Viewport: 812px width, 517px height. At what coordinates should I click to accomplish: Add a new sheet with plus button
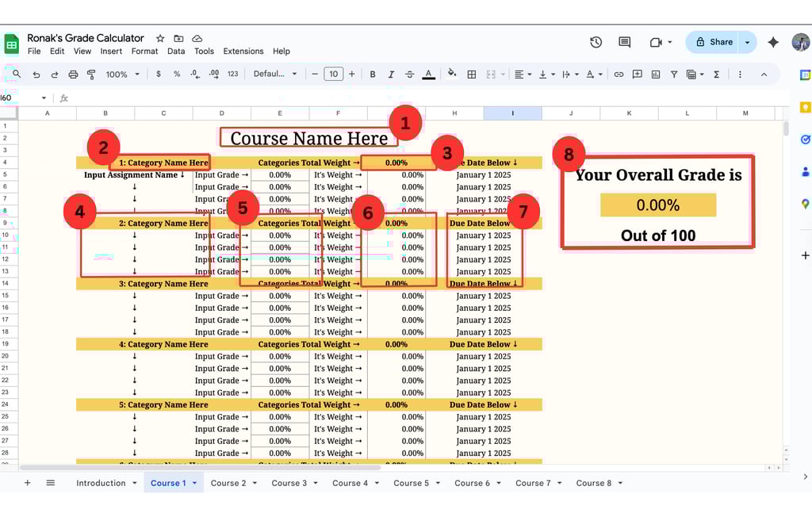point(27,483)
